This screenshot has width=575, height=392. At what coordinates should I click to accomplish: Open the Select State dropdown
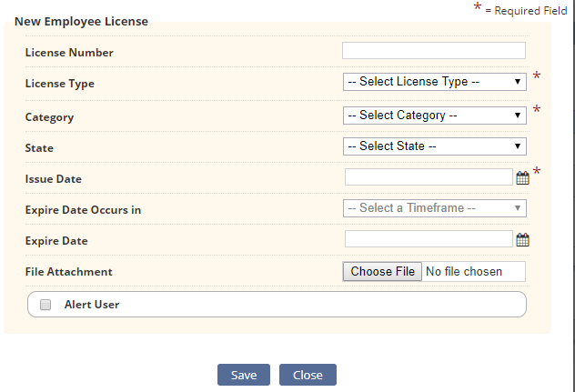(x=435, y=146)
